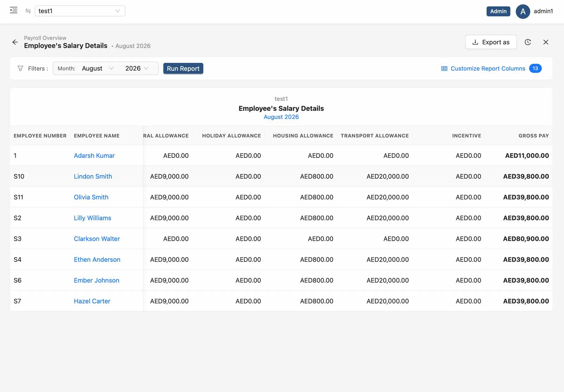This screenshot has height=392, width=564.
Task: Click the Payroll Overview breadcrumb
Action: click(x=45, y=38)
